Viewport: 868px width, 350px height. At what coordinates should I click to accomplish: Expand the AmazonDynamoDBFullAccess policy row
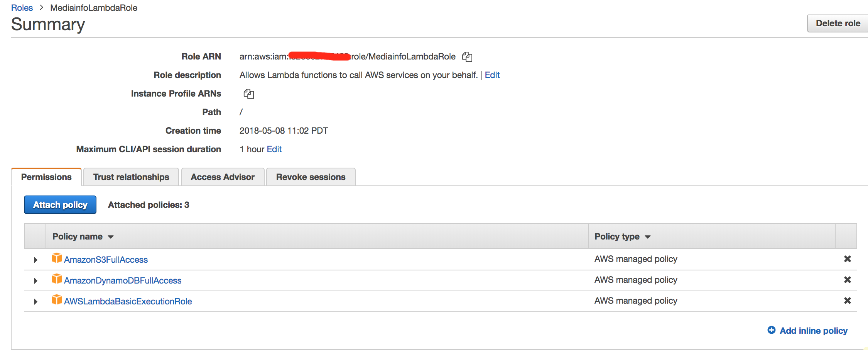click(x=35, y=281)
